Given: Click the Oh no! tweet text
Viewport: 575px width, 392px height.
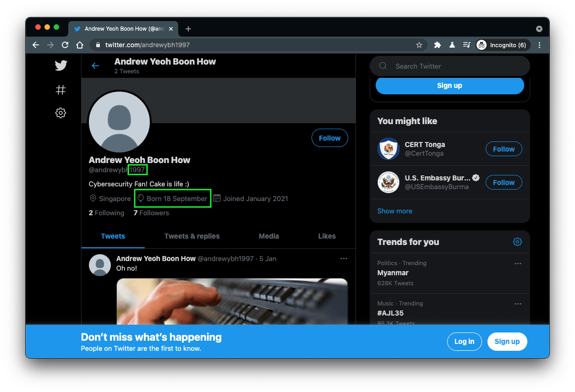Looking at the screenshot, I should point(126,268).
